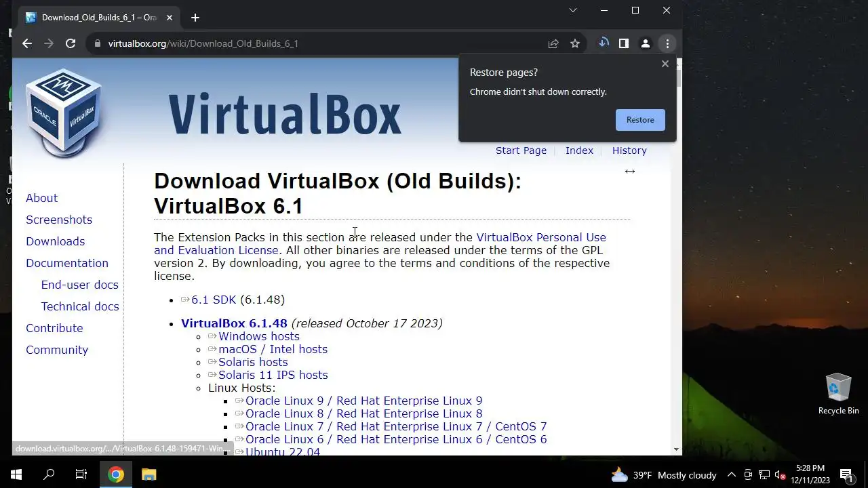The image size is (868, 488).
Task: Click the page's vertical scrollbar thumb
Action: (x=677, y=77)
